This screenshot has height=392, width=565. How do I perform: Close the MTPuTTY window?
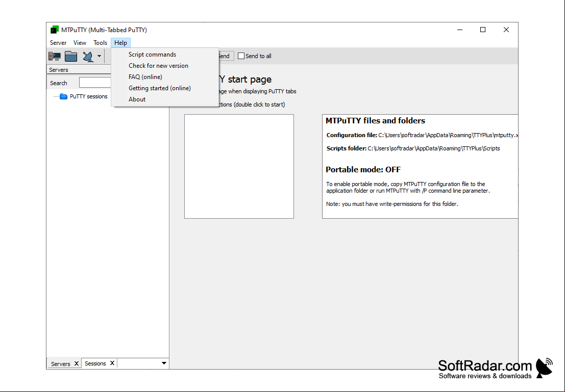(x=506, y=30)
